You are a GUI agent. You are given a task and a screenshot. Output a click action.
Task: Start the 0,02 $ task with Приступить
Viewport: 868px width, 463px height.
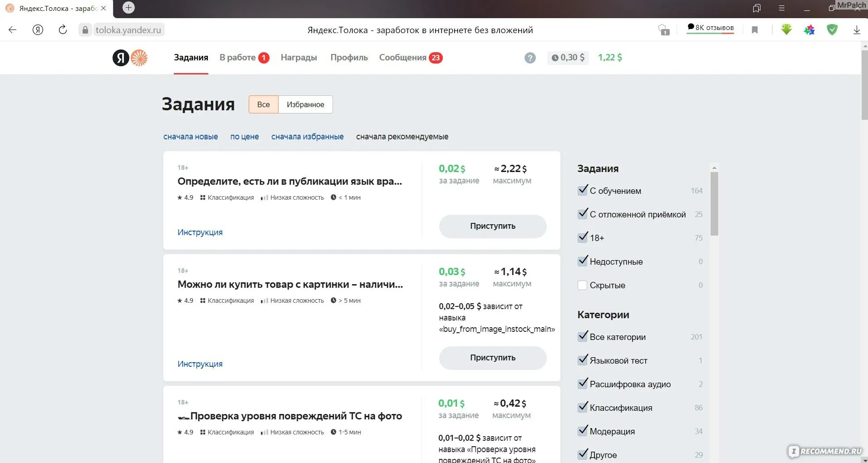pyautogui.click(x=493, y=226)
